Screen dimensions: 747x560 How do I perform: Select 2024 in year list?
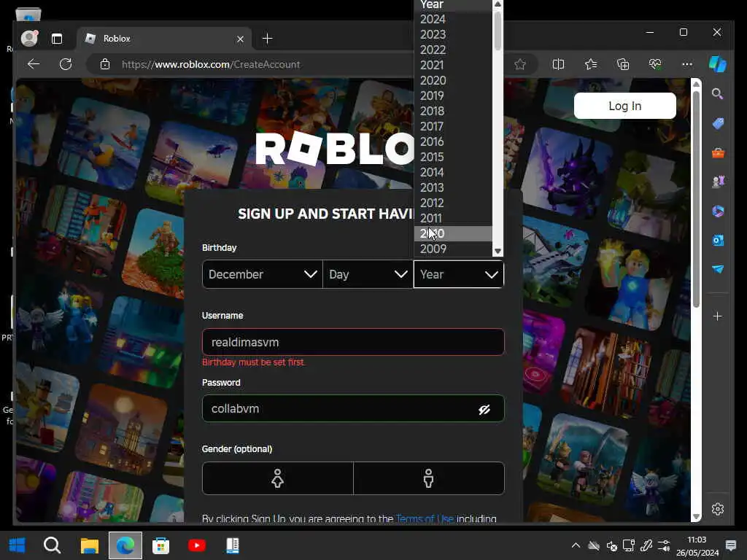452,19
